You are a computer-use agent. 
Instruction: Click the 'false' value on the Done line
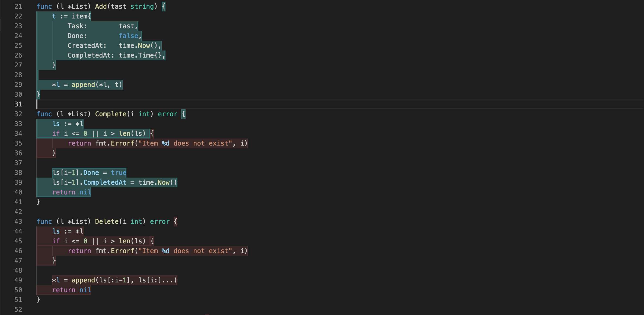pyautogui.click(x=128, y=36)
